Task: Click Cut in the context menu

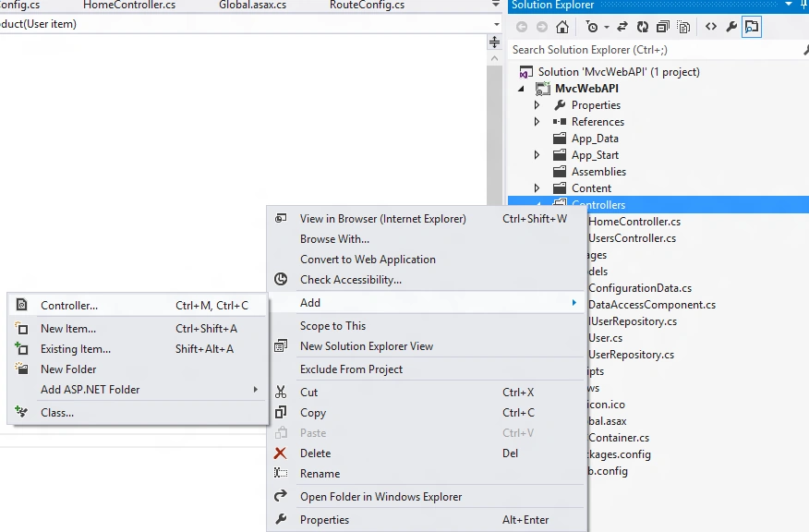Action: click(427, 393)
